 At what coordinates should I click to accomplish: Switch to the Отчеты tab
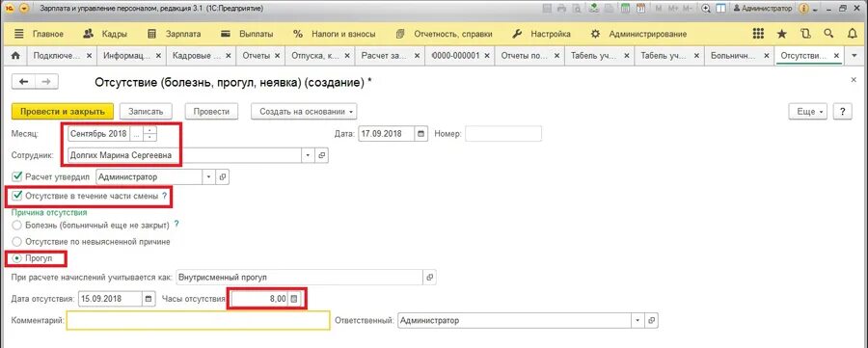coord(256,56)
